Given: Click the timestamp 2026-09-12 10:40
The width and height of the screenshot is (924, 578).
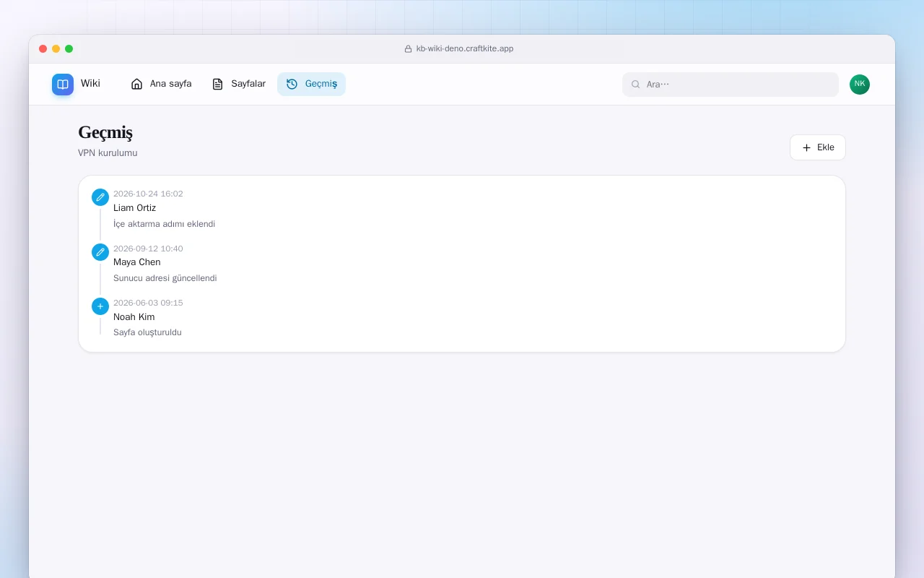Looking at the screenshot, I should click(148, 249).
